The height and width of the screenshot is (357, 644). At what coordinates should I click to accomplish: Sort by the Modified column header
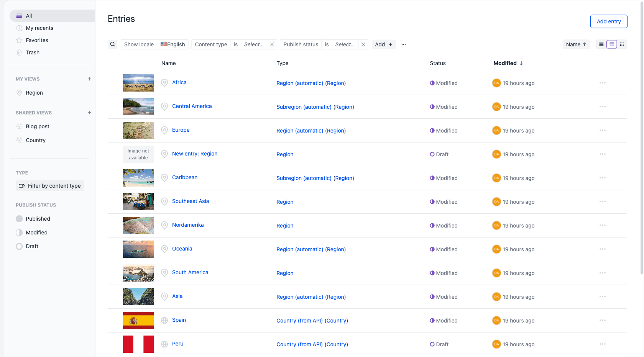[508, 63]
